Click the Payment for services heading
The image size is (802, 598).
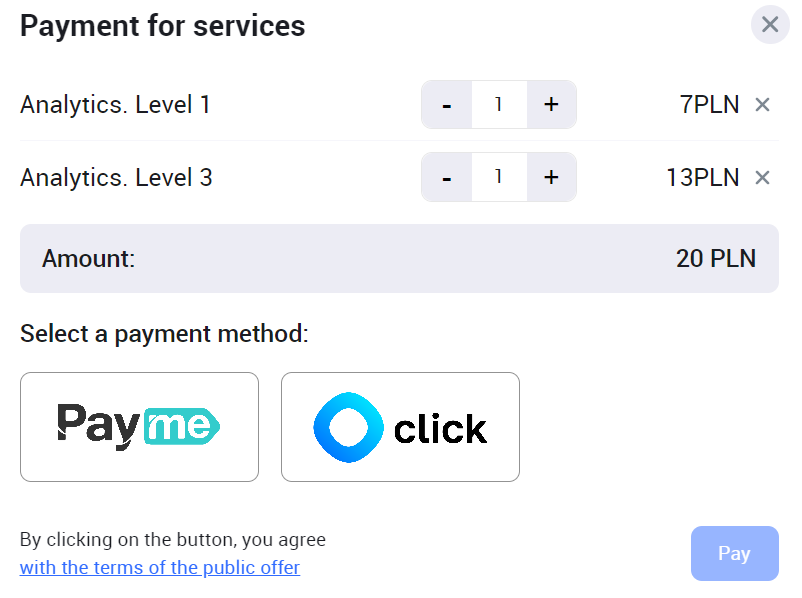162,26
